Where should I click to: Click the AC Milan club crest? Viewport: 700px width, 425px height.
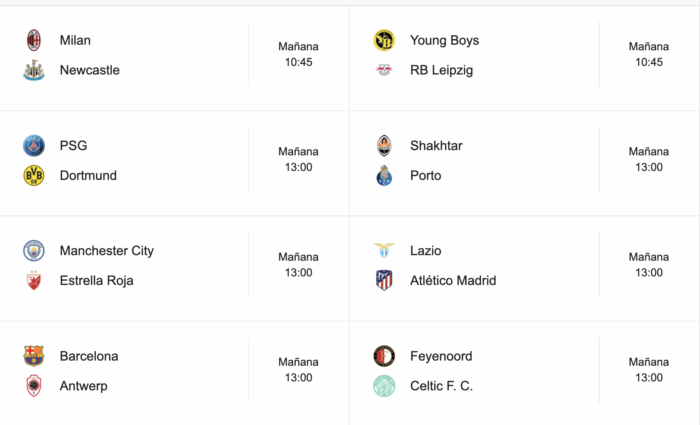[x=34, y=40]
